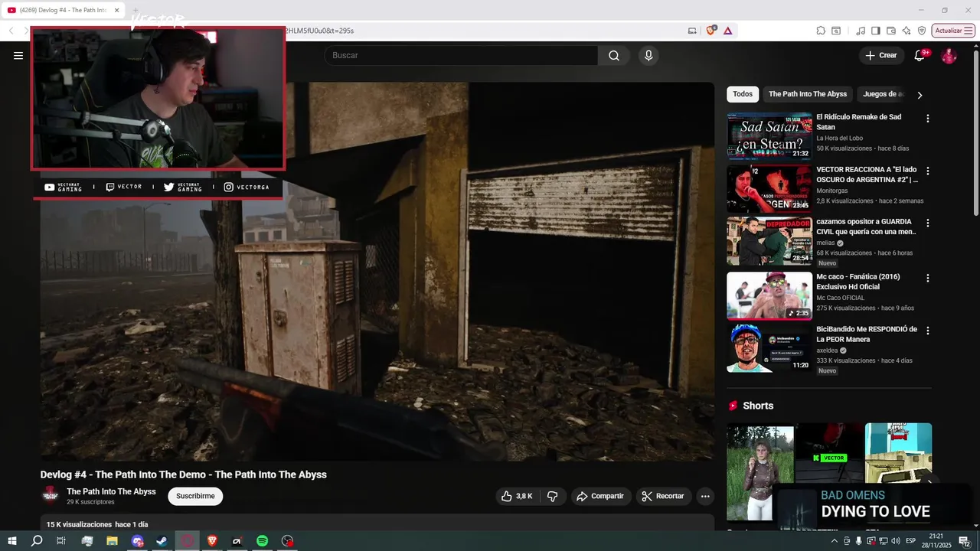Dislike the video with thumbs down
Viewport: 980px width, 551px height.
(553, 496)
